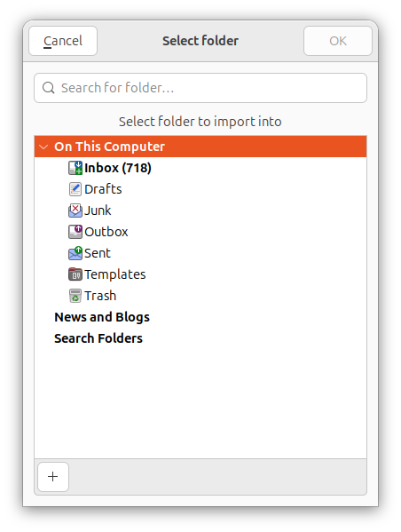Select the Inbox (718) folder
The height and width of the screenshot is (532, 401).
tap(118, 168)
